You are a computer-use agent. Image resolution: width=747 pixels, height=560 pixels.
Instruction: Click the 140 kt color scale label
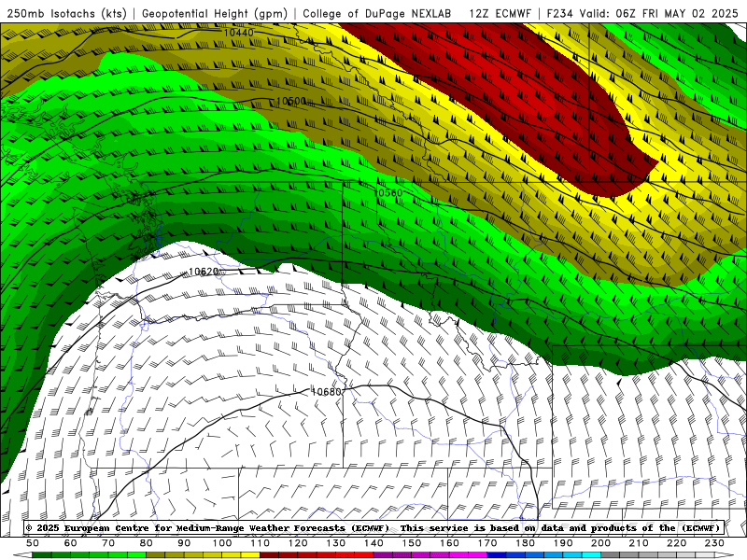pyautogui.click(x=373, y=543)
